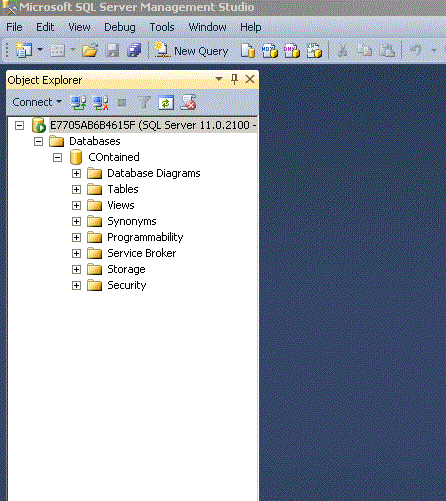The height and width of the screenshot is (501, 446).
Task: Click the Disconnect icon in Object Explorer toolbar
Action: point(100,103)
